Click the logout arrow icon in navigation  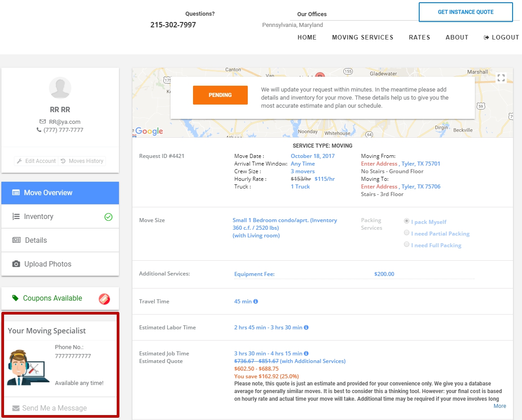point(487,38)
